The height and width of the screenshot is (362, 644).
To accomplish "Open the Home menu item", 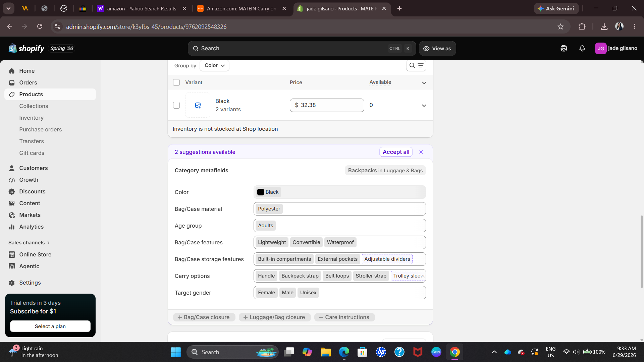I will pos(50,71).
